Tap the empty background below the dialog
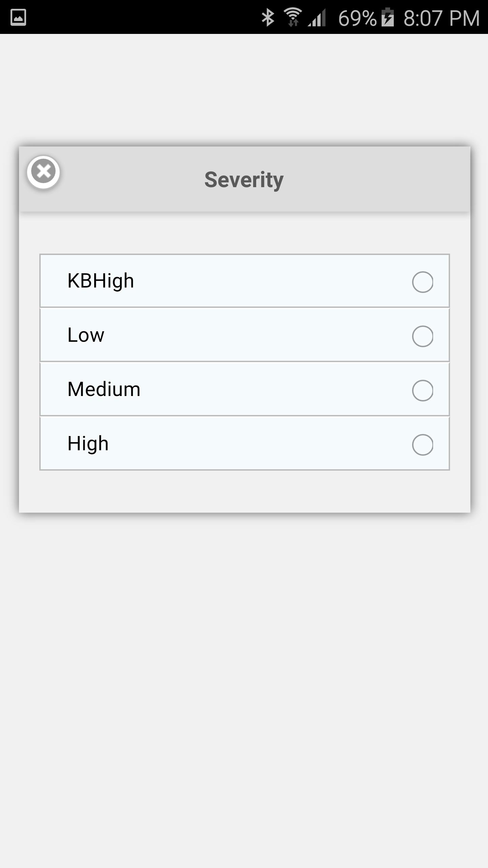Image resolution: width=488 pixels, height=868 pixels. (x=244, y=678)
